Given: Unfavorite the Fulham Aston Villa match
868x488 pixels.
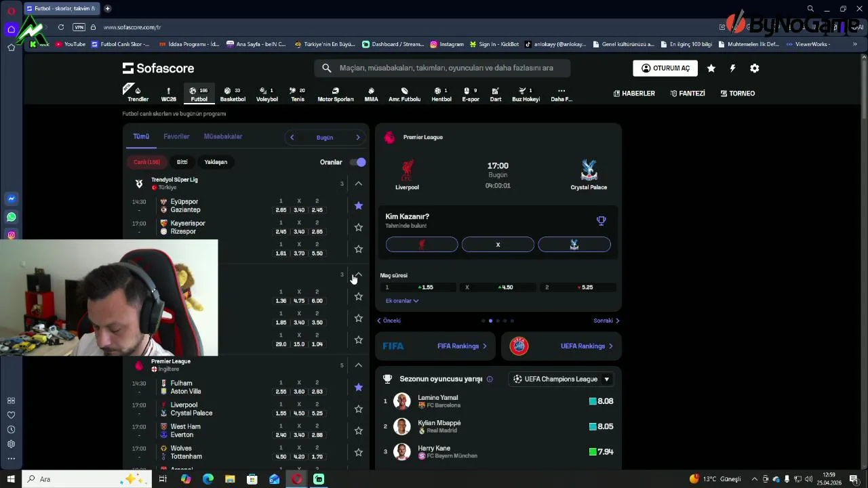Looking at the screenshot, I should [359, 387].
